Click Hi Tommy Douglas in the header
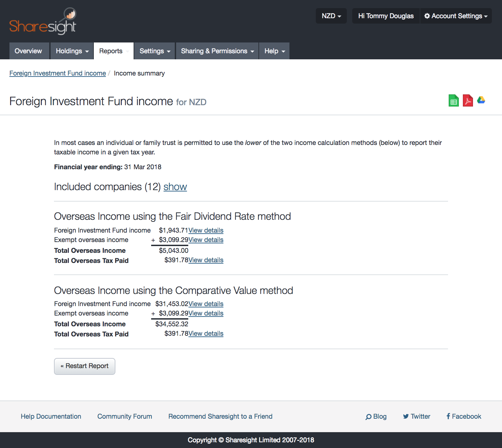 [x=386, y=16]
